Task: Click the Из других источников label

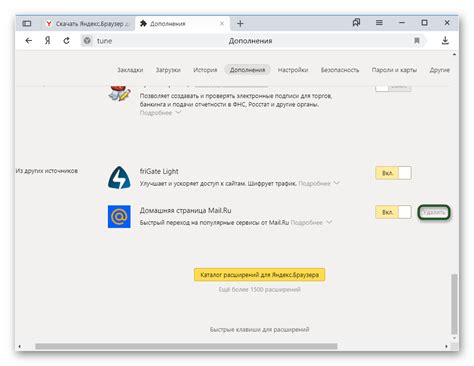Action: 47,171
